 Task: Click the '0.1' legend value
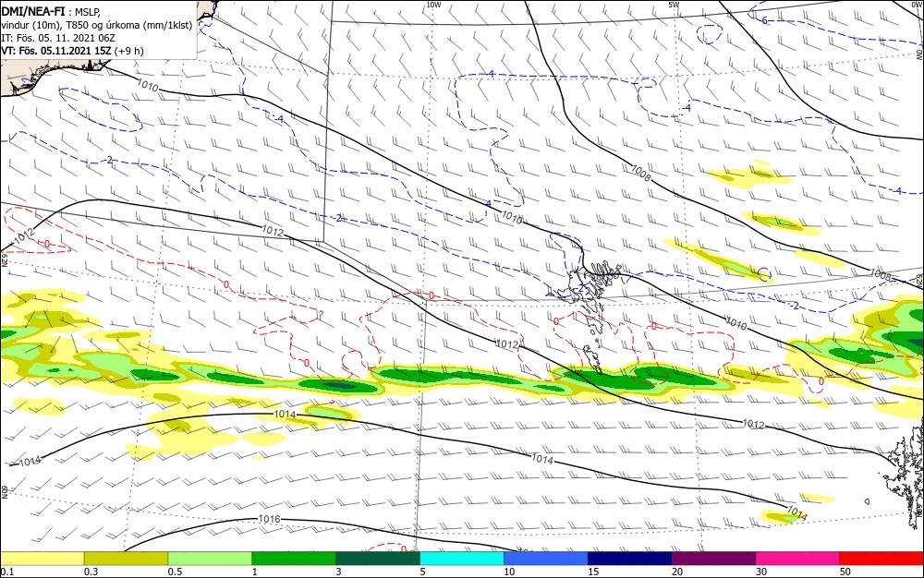(x=7, y=572)
